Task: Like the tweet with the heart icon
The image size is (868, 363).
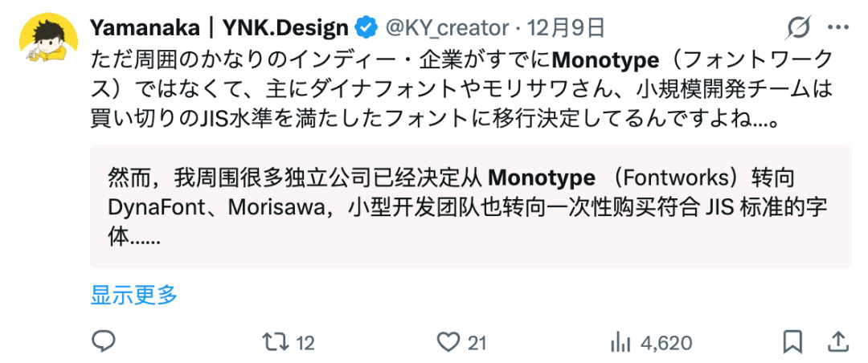Action: point(448,342)
